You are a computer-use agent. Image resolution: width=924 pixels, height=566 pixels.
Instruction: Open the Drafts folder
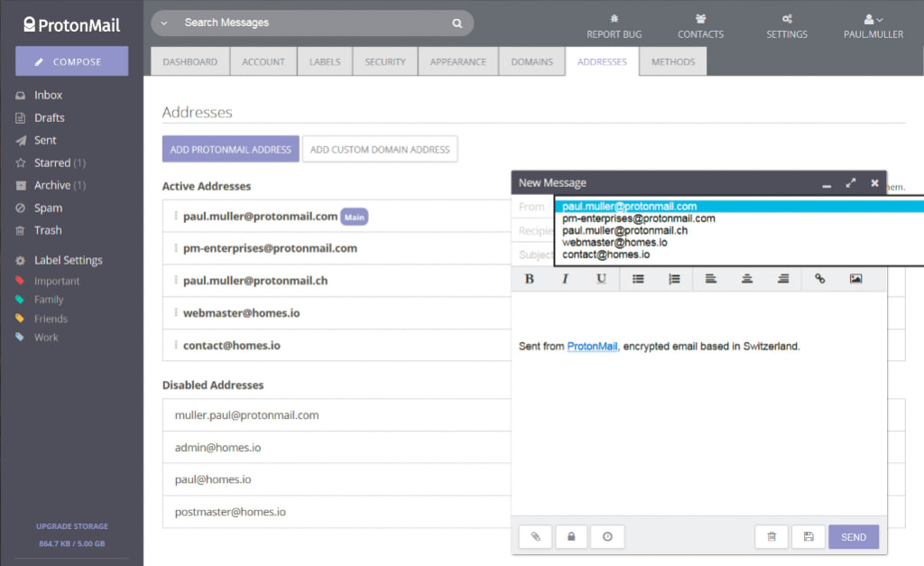(x=49, y=117)
